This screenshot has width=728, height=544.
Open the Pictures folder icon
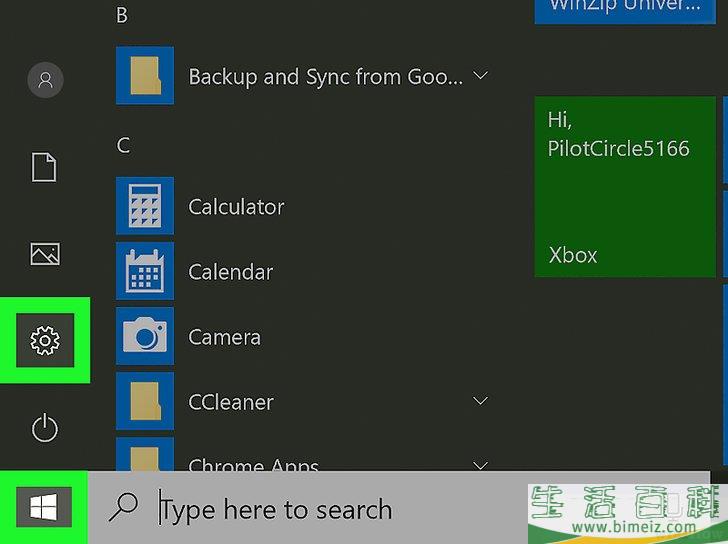pyautogui.click(x=45, y=254)
